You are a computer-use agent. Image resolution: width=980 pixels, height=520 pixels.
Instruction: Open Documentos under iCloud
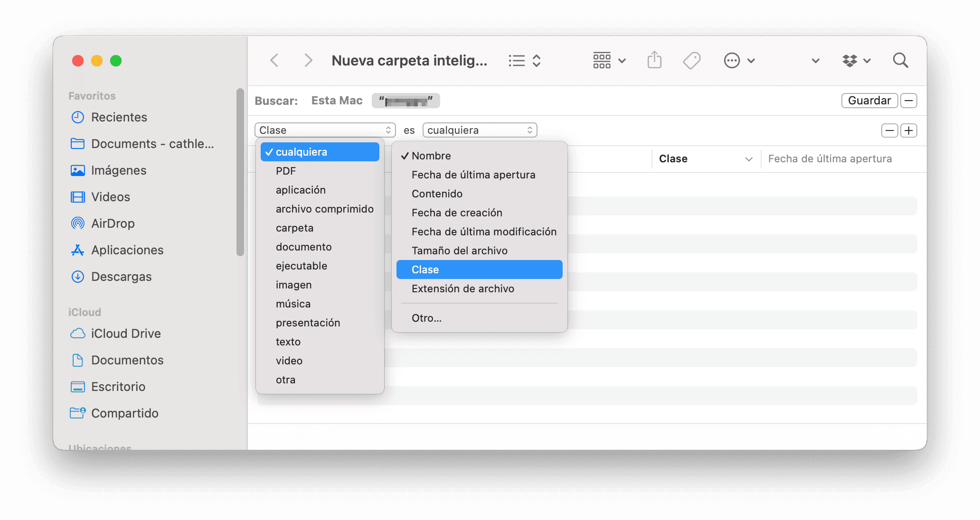117,360
